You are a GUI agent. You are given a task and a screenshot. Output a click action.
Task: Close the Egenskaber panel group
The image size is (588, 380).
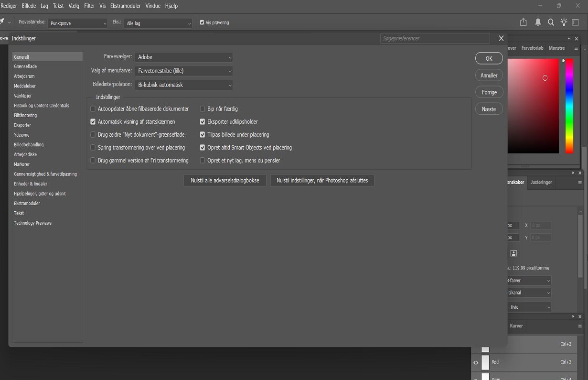[580, 173]
